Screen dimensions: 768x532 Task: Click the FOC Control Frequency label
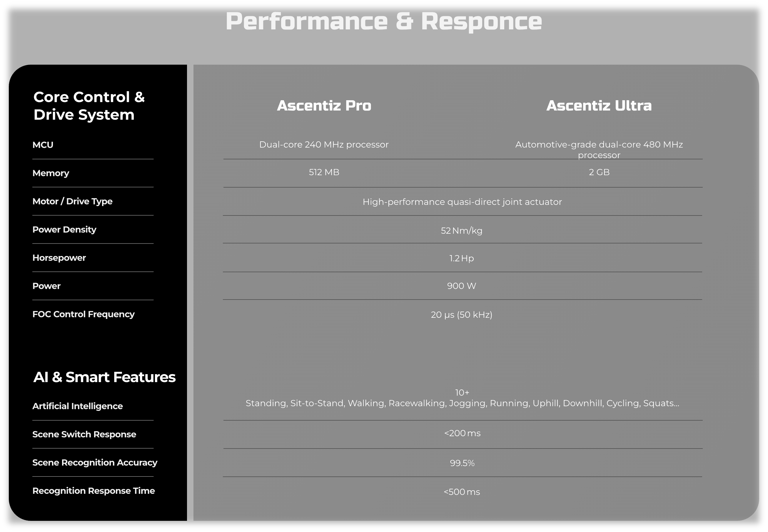[x=84, y=314]
